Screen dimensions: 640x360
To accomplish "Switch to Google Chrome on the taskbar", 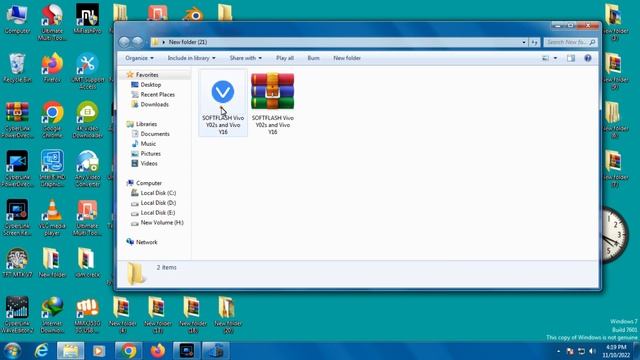I will (x=129, y=351).
